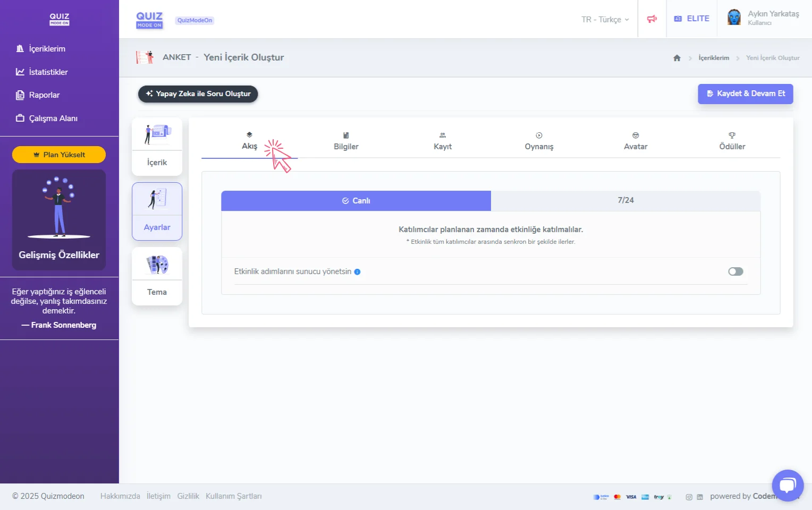Viewport: 812px width, 510px height.
Task: Click Yapay Zeka ile Soru Oluştur
Action: click(x=198, y=94)
